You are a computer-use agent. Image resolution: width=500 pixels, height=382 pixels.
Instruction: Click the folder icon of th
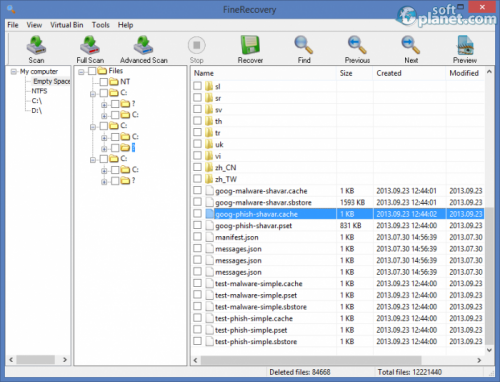click(x=209, y=121)
